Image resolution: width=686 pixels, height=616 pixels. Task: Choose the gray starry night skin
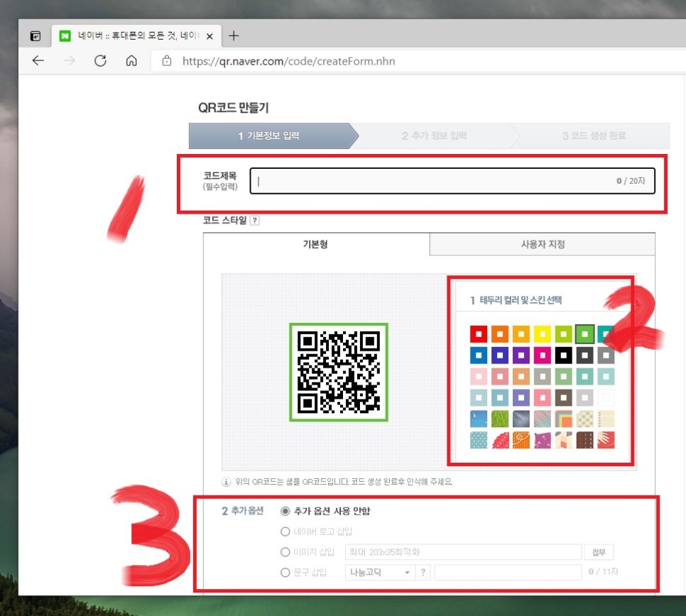coord(521,419)
